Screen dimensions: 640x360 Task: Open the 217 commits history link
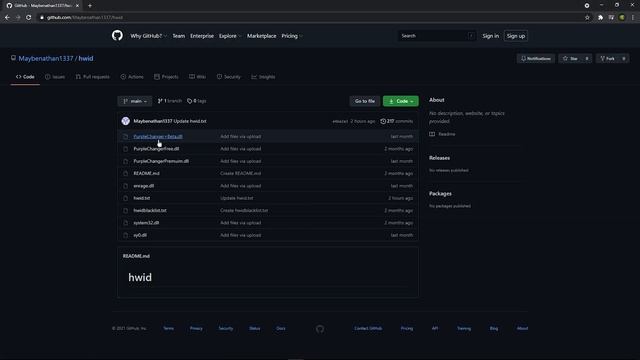(x=396, y=121)
